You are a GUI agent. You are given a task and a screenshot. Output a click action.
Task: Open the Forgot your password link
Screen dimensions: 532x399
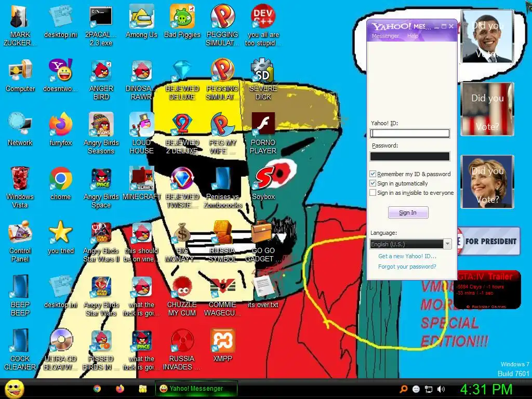coord(407,267)
